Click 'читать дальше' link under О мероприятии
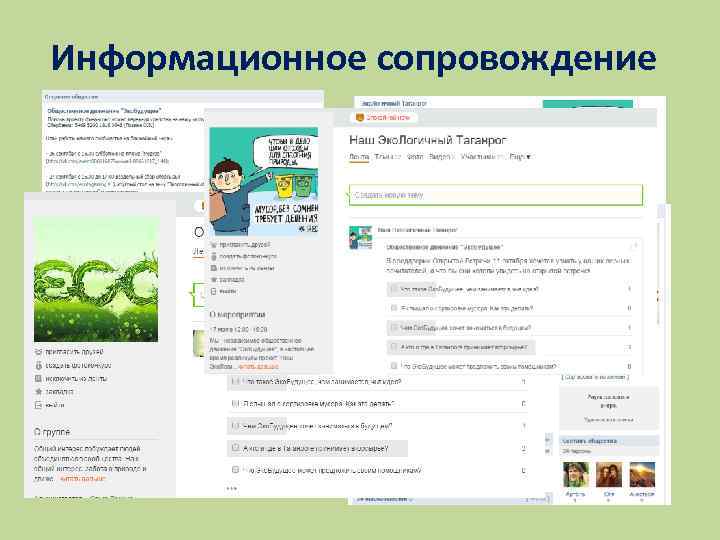This screenshot has width=720, height=540. coord(259,366)
